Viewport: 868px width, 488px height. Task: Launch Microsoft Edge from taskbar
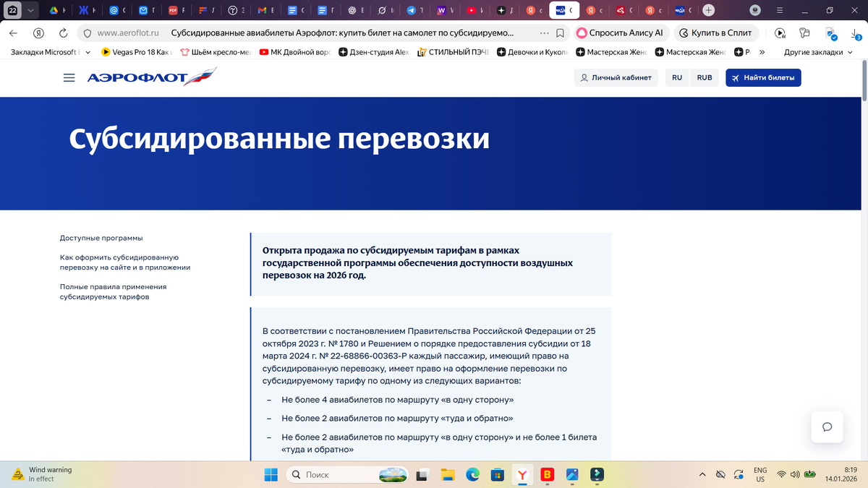472,475
